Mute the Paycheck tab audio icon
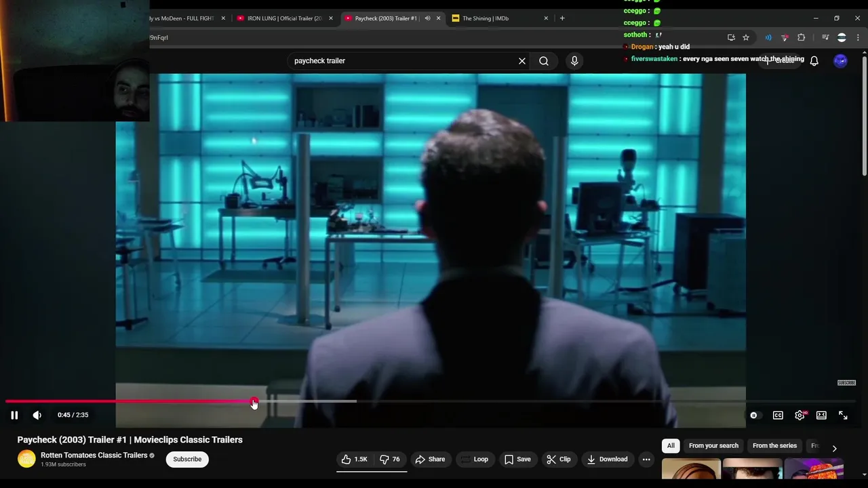The width and height of the screenshot is (868, 488). [x=427, y=18]
